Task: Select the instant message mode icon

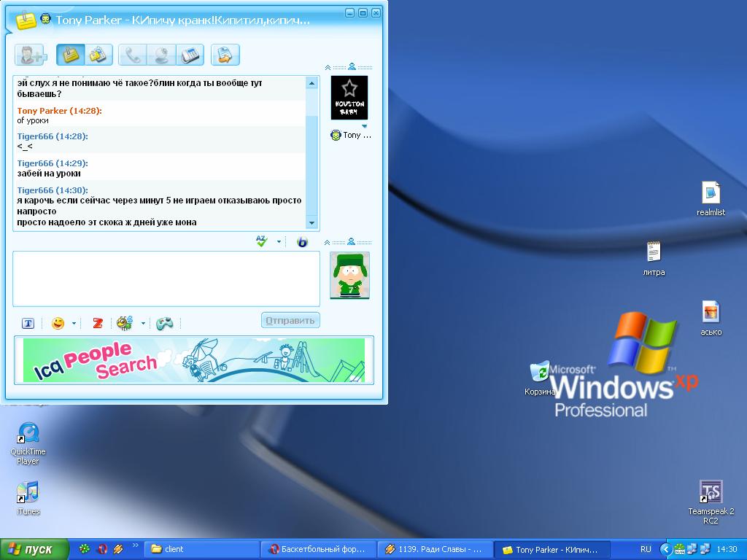Action: click(71, 55)
